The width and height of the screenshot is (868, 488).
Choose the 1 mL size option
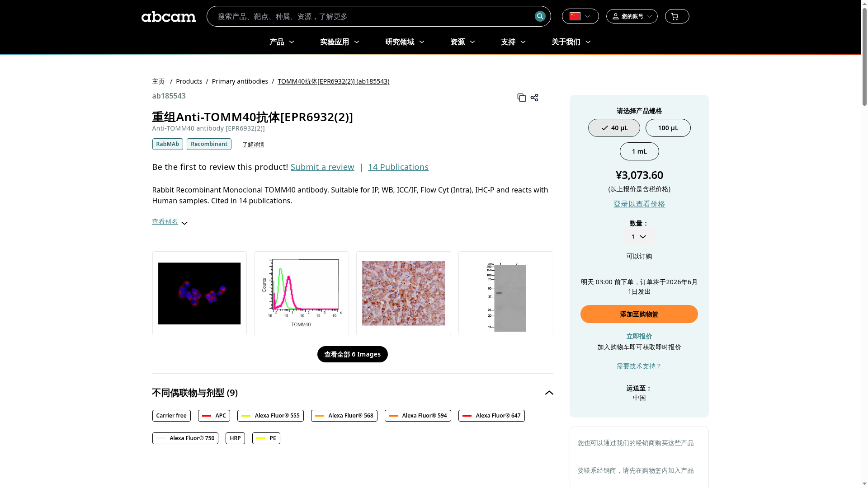pos(639,151)
